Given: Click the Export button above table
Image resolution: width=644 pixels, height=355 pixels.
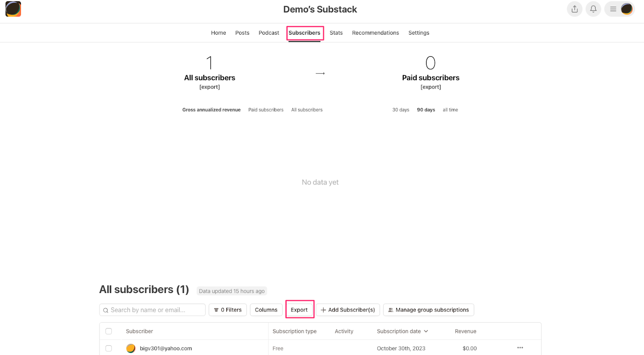Looking at the screenshot, I should pos(299,310).
